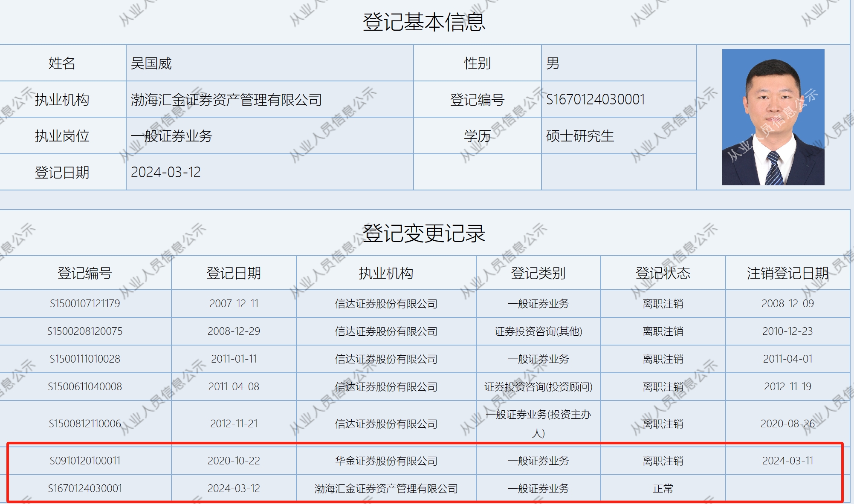Screen dimensions: 854x504
Task: Select record S1500107121179 in the table
Action: 85,304
